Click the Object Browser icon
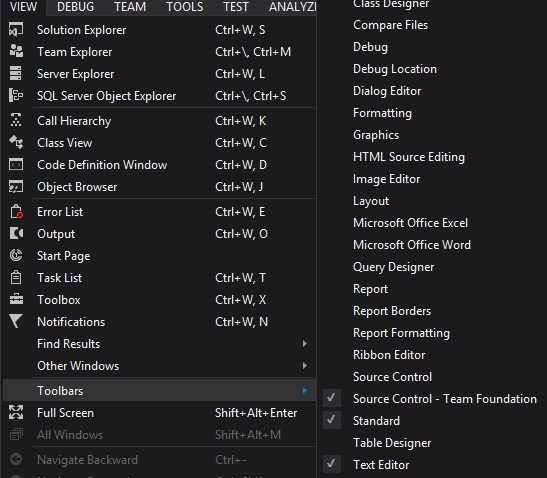Image resolution: width=547 pixels, height=478 pixels. click(x=16, y=186)
